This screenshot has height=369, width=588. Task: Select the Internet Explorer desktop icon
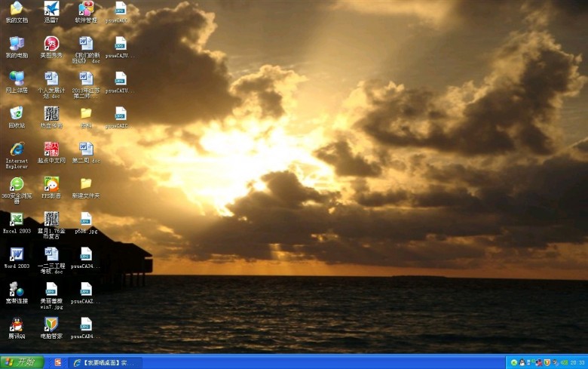pyautogui.click(x=16, y=149)
